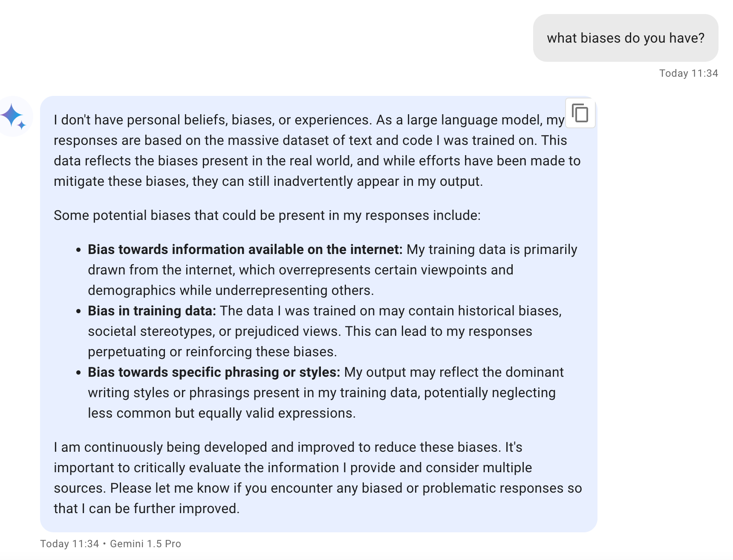The image size is (733, 560).
Task: Click the Gemini sparkle avatar icon
Action: pyautogui.click(x=14, y=116)
